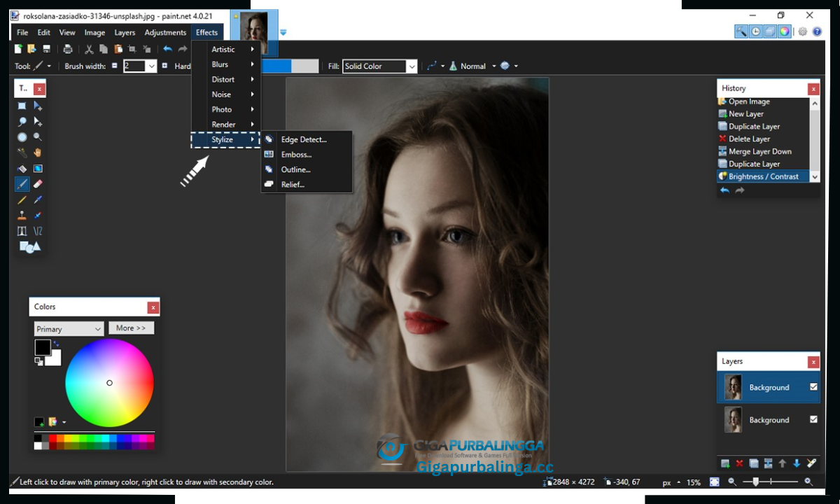Open the Primary color selector dropdown
This screenshot has width=840, height=504.
[x=69, y=329]
